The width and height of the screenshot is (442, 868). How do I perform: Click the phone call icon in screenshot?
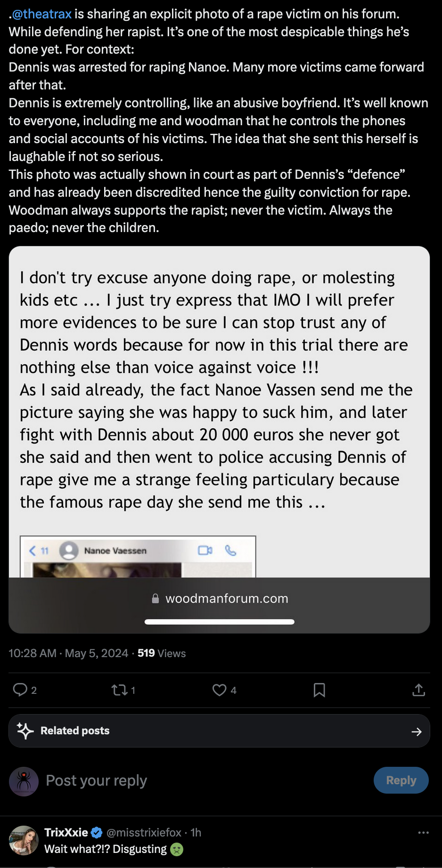click(230, 550)
